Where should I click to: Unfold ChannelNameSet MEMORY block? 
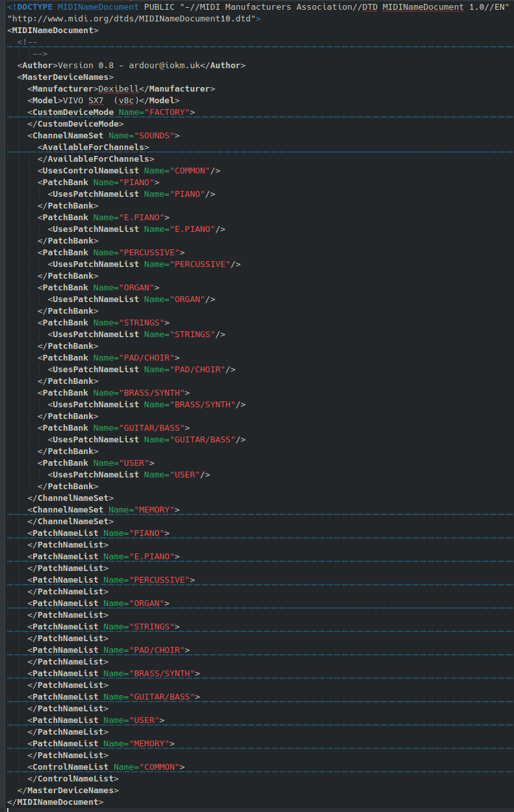103,510
